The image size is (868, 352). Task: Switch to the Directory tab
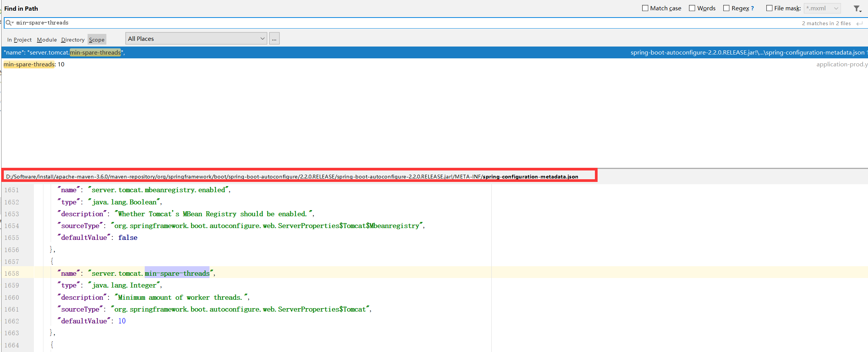(x=73, y=40)
